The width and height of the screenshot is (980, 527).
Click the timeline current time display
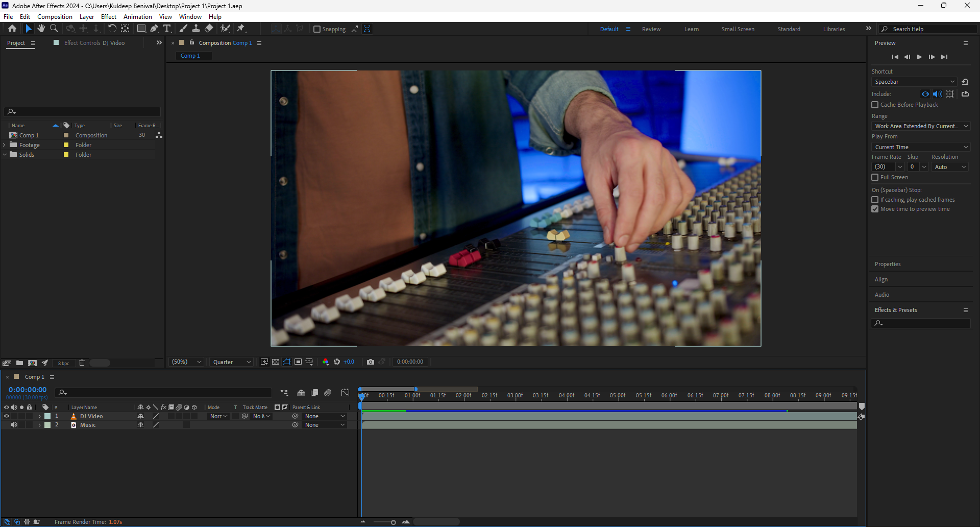point(28,390)
